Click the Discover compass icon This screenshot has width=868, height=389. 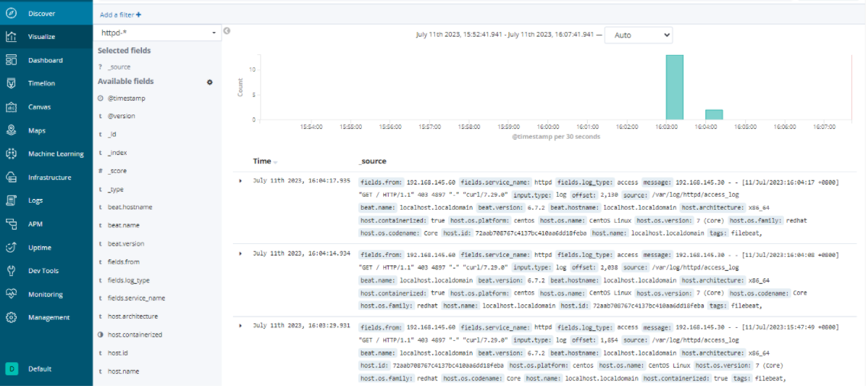pyautogui.click(x=11, y=13)
